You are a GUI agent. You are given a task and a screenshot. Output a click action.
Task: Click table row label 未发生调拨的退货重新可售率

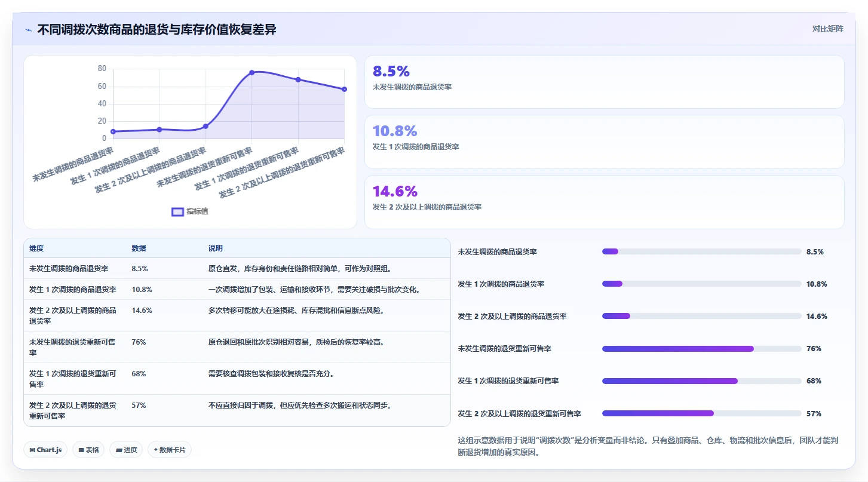coord(72,347)
